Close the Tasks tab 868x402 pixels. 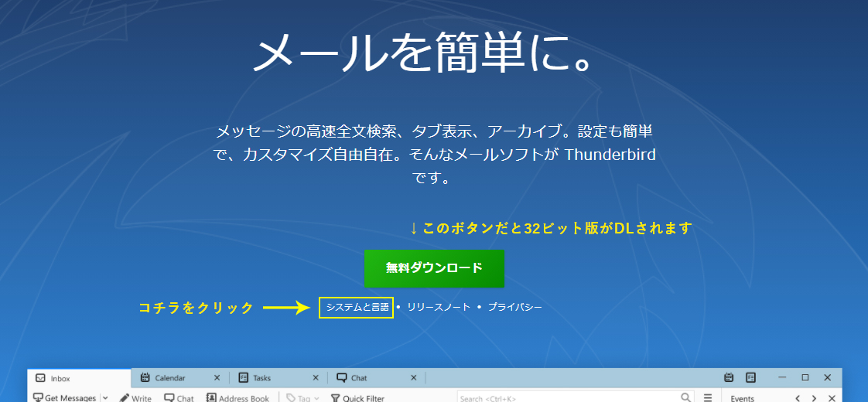point(316,378)
